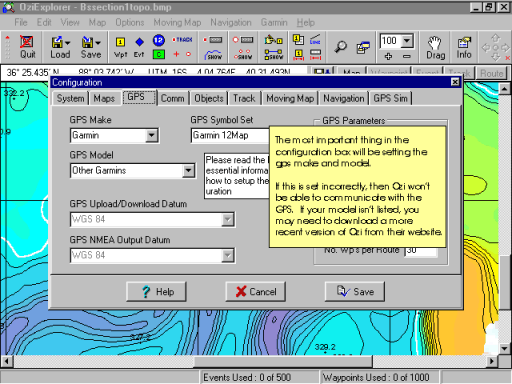512x384 pixels.
Task: Click the zoom in plus icon
Action: coord(388,56)
